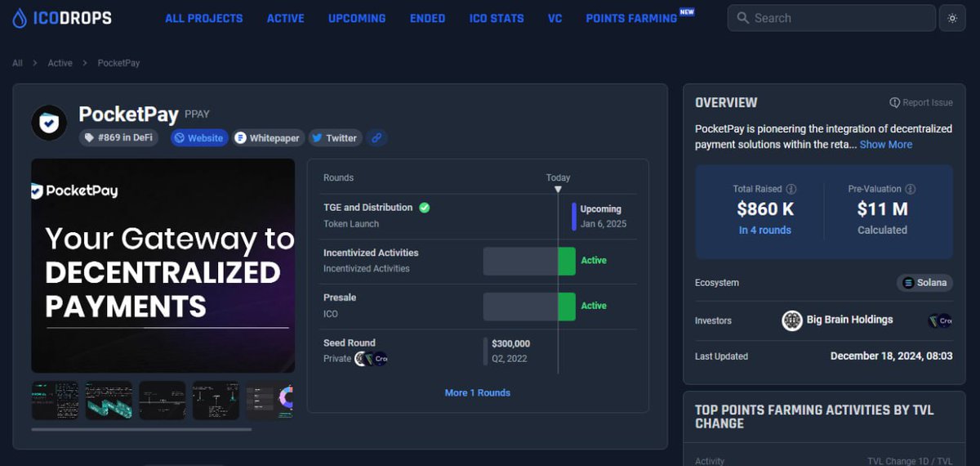Open the Twitter link
Screen dimensions: 980x466
(x=335, y=138)
